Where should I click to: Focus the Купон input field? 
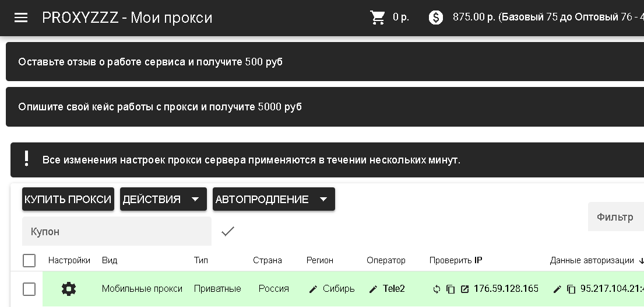click(x=117, y=232)
